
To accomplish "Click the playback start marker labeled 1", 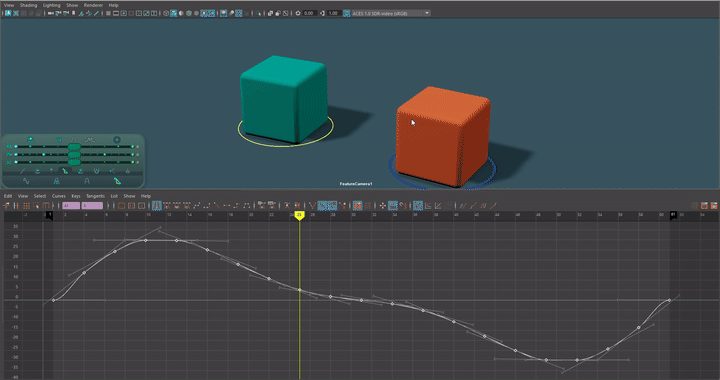I will click(x=50, y=215).
